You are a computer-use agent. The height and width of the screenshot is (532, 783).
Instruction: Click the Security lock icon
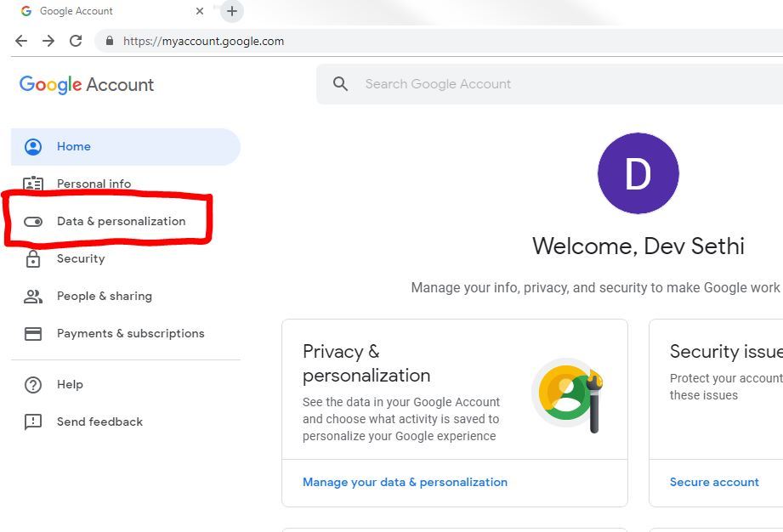[x=33, y=258]
